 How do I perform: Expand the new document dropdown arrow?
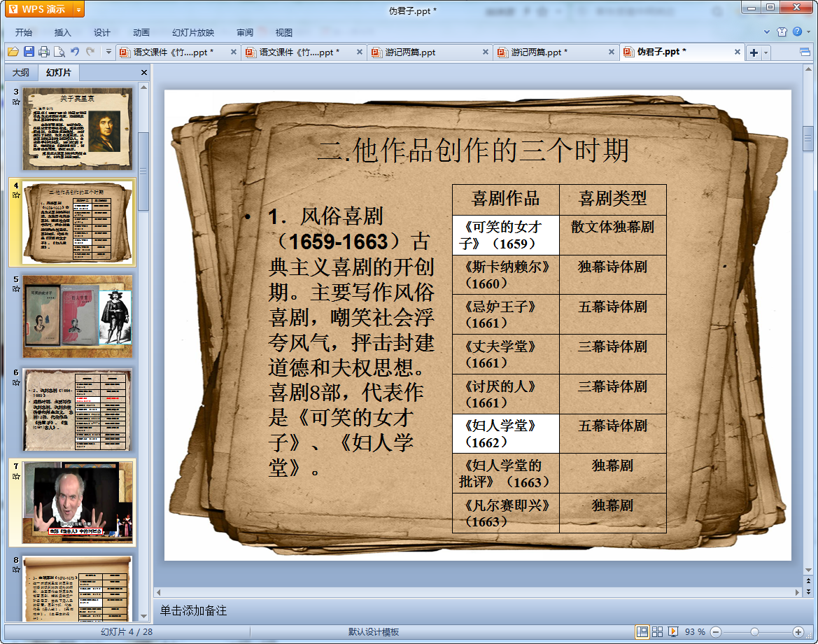click(x=766, y=52)
